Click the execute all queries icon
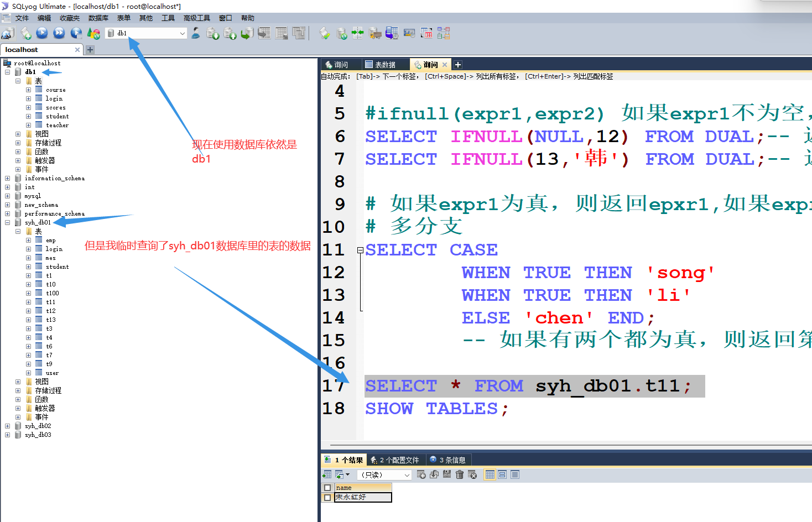 pyautogui.click(x=59, y=33)
